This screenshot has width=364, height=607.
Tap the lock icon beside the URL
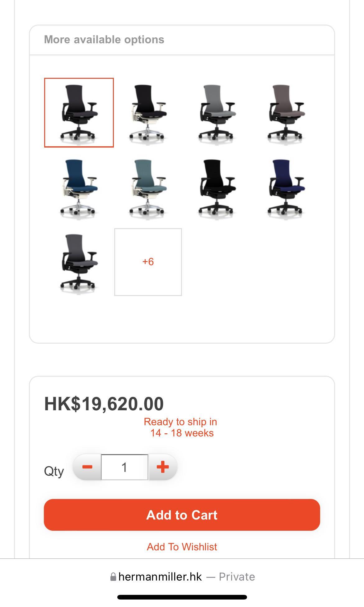113,577
